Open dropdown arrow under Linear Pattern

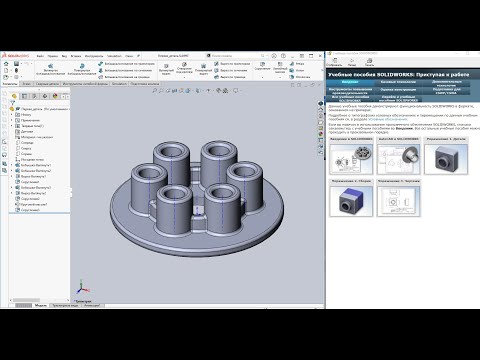click(x=280, y=77)
